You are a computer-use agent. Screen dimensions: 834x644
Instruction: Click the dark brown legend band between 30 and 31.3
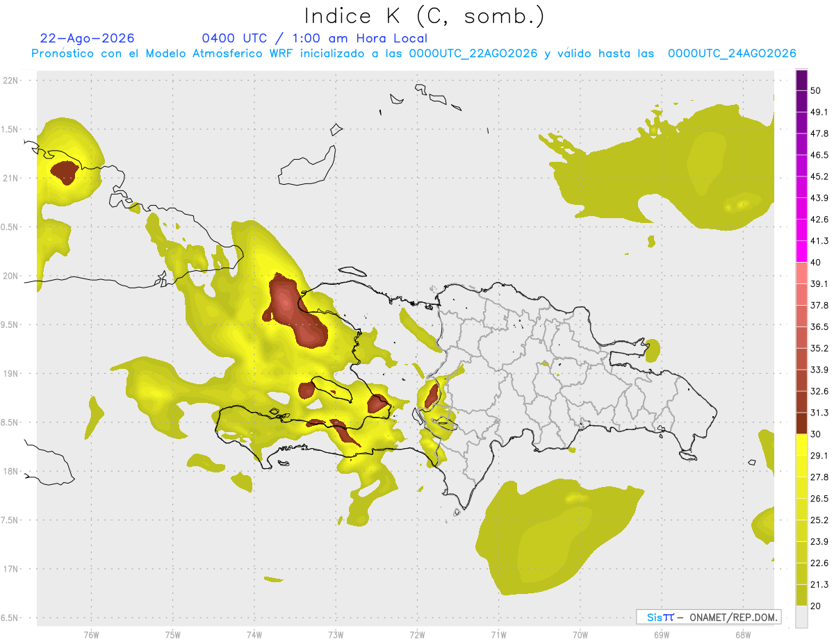click(x=801, y=423)
